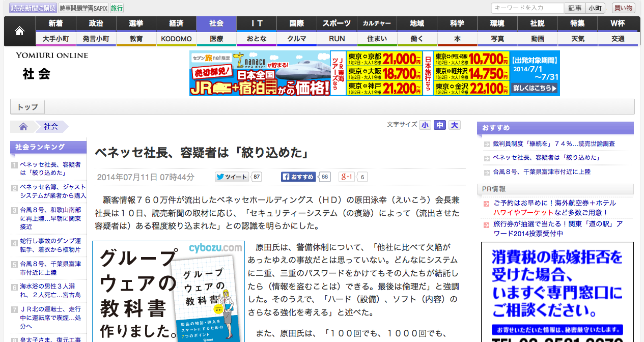Open 大手小町 in sub navigation
This screenshot has height=342, width=644.
(x=56, y=39)
